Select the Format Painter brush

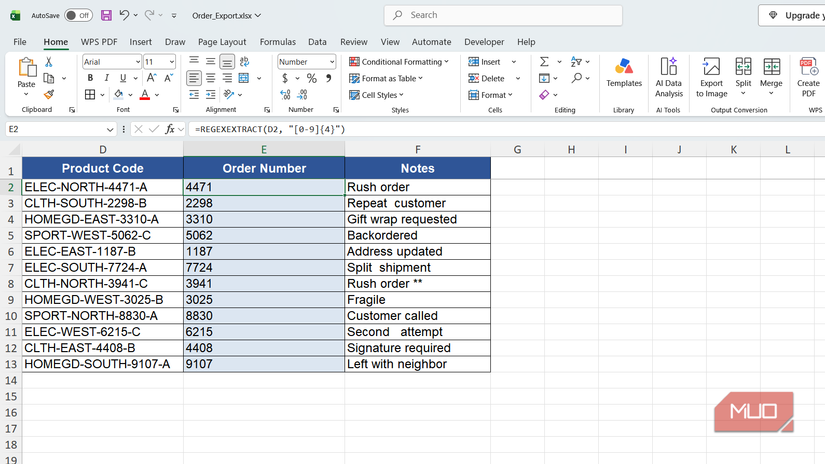(49, 95)
